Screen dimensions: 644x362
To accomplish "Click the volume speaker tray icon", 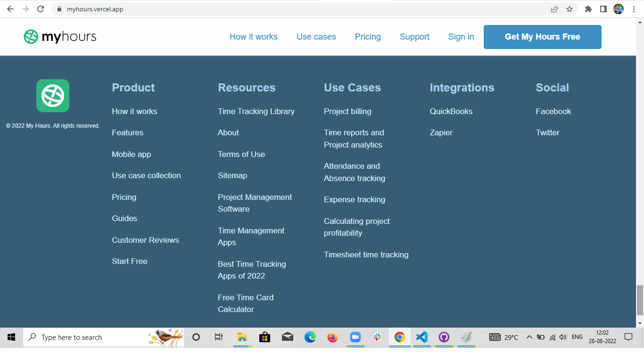I will pyautogui.click(x=563, y=337).
